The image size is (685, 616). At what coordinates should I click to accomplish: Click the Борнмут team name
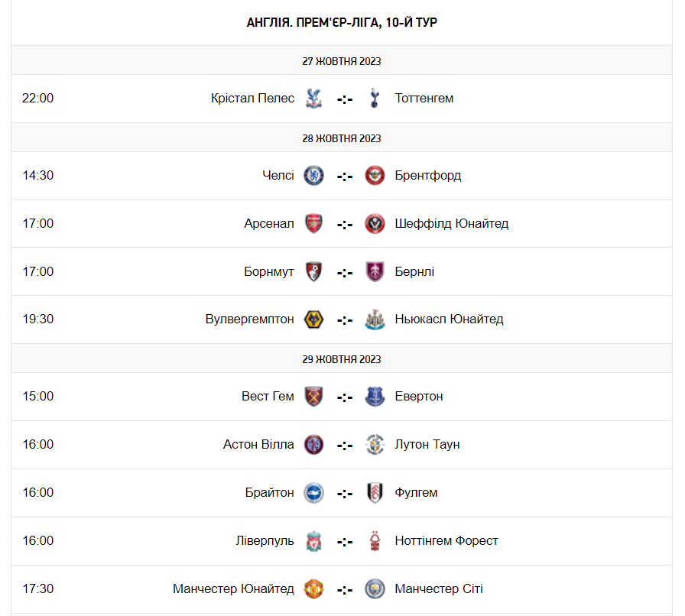point(269,272)
